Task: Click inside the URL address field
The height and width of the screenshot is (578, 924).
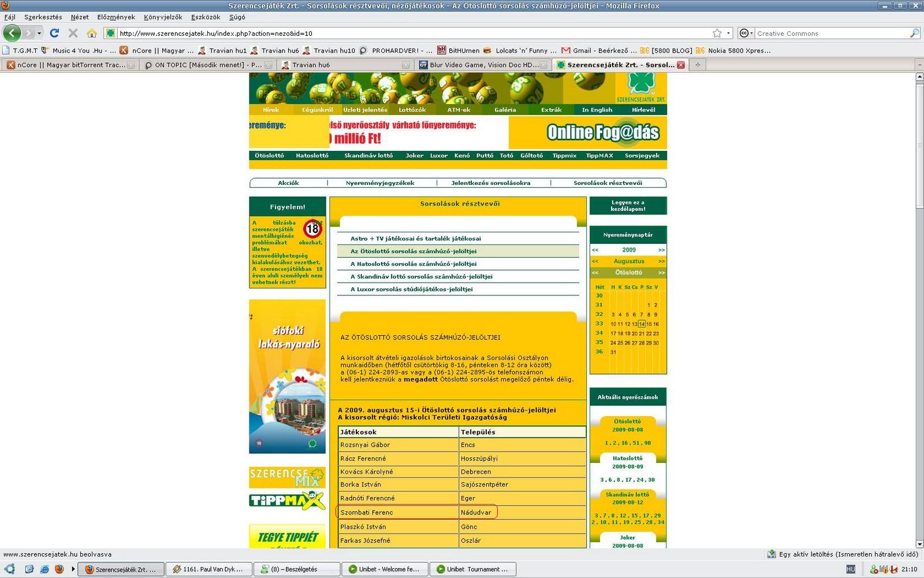Action: (x=413, y=33)
